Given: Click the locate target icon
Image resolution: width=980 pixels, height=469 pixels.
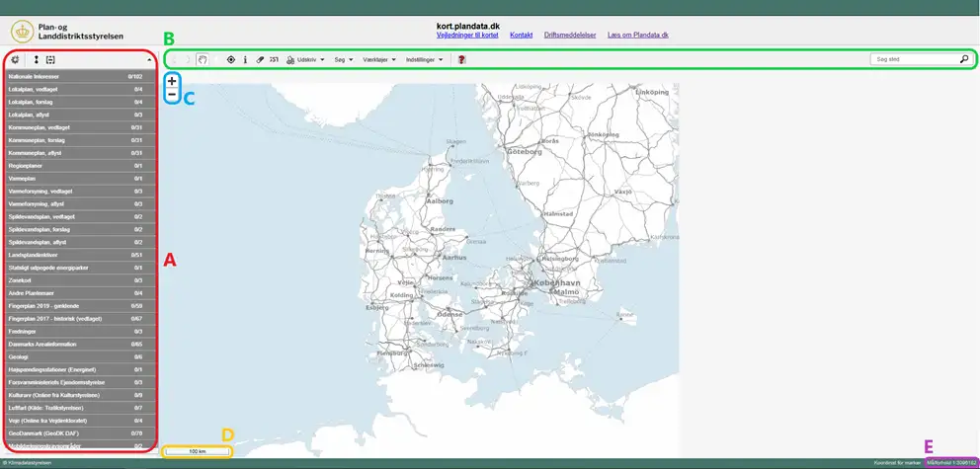Looking at the screenshot, I should tap(231, 60).
